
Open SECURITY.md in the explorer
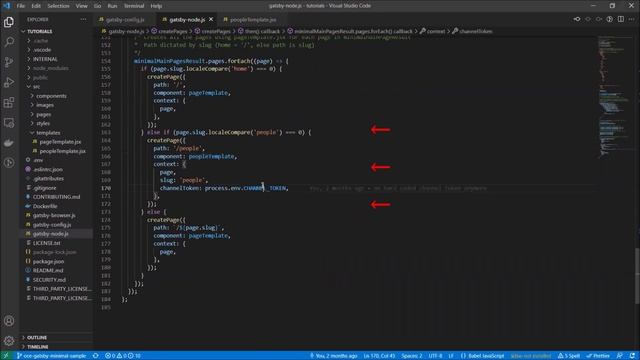[x=49, y=280]
